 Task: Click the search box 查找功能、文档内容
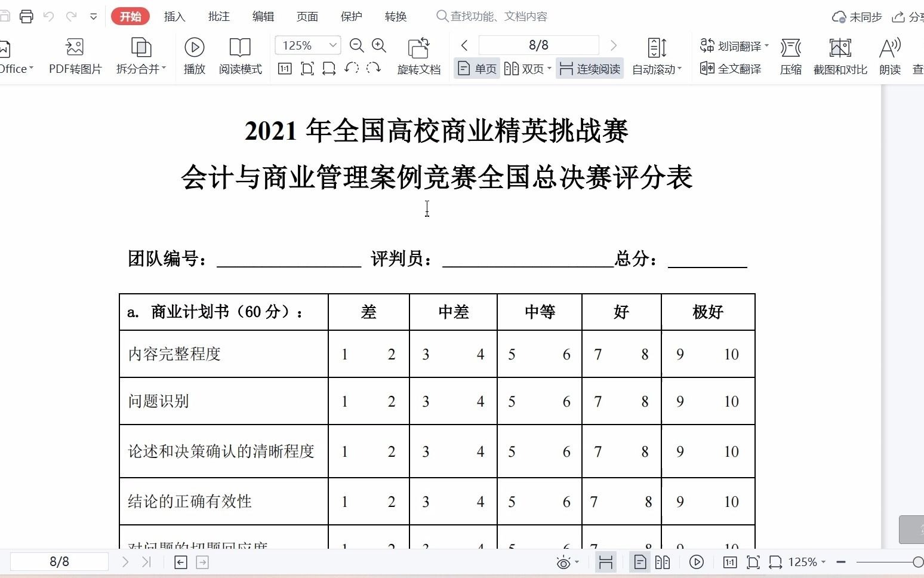pos(492,16)
